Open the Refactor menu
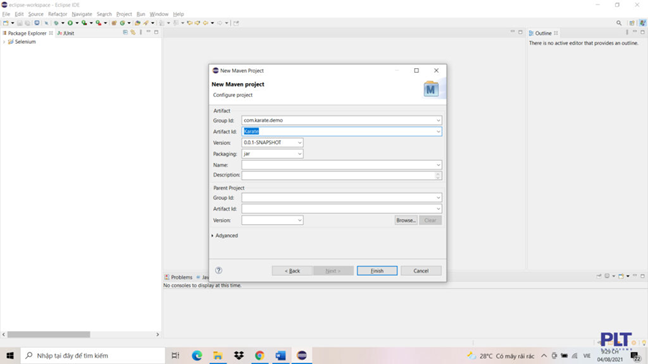 tap(57, 14)
